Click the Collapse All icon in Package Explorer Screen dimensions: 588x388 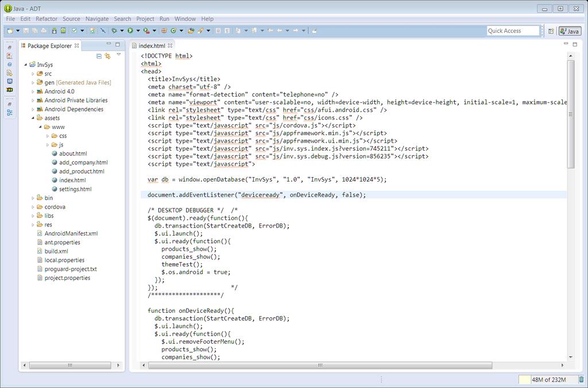[99, 56]
